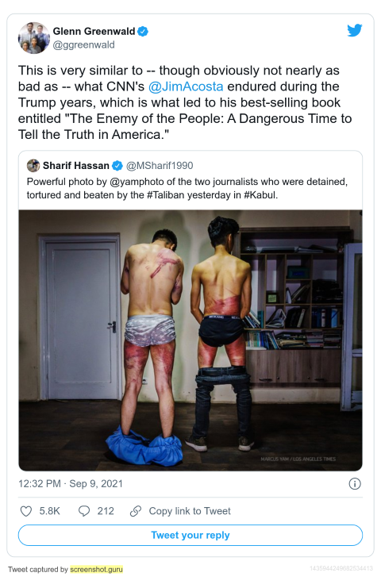Click the chain link copy icon
The height and width of the screenshot is (588, 381).
click(136, 511)
